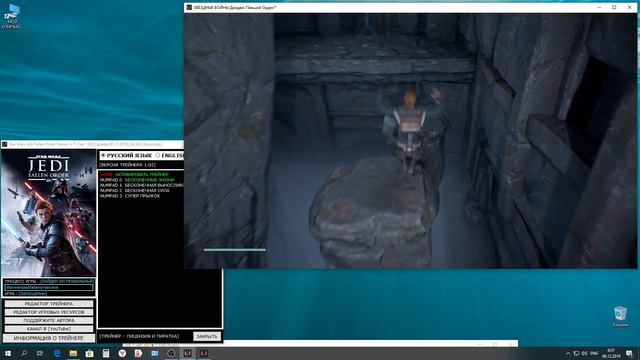Image resolution: width=640 pixels, height=360 pixels.
Task: Open Calculator from the taskbar
Action: point(106,353)
